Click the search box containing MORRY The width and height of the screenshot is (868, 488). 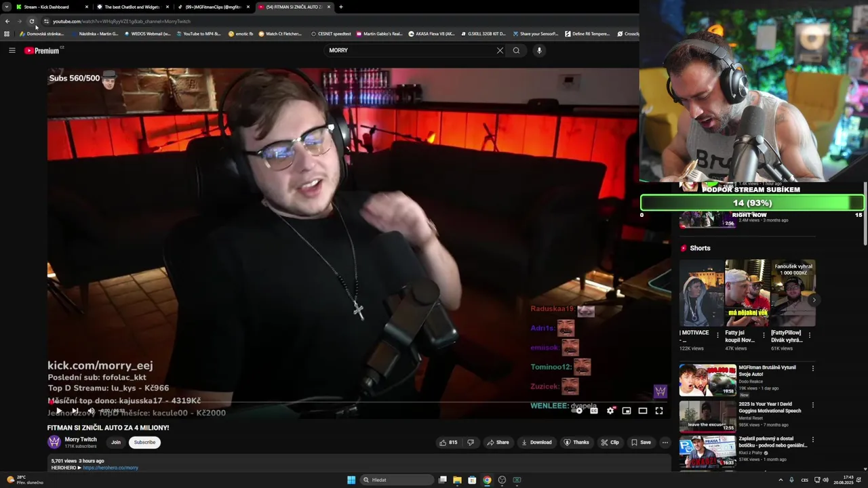pos(410,50)
